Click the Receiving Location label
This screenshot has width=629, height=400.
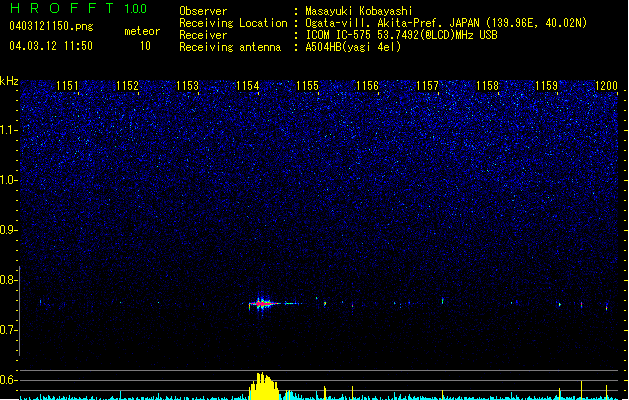pos(233,23)
